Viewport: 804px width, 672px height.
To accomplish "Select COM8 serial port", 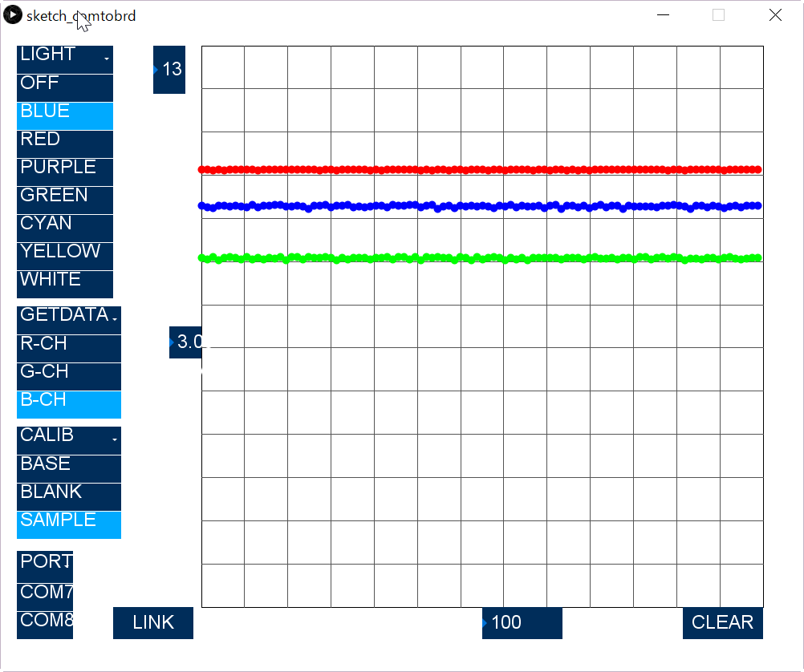I will point(45,625).
